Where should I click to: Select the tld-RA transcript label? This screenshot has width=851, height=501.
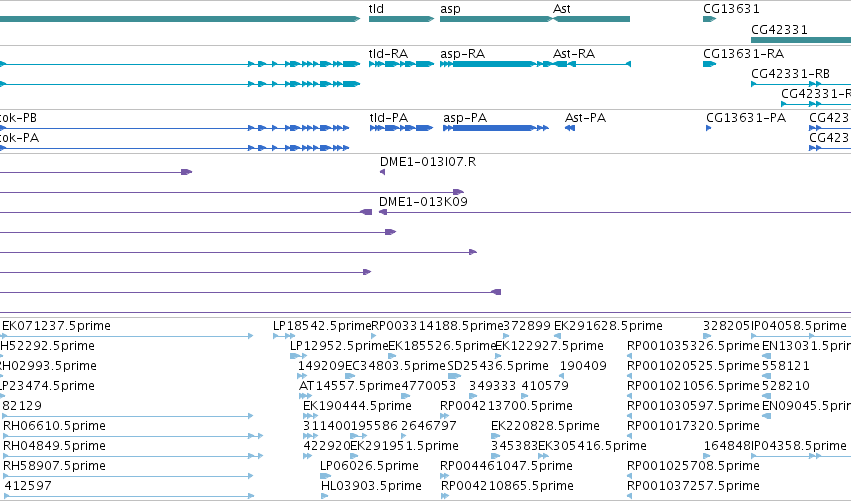(x=388, y=54)
